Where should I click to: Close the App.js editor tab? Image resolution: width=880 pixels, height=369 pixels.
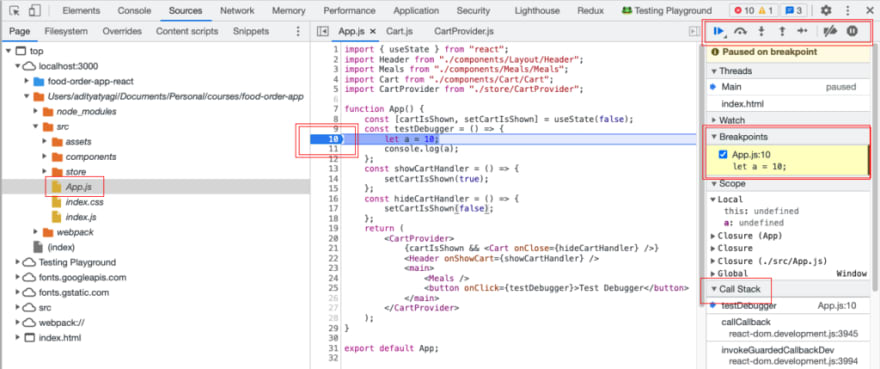[373, 31]
